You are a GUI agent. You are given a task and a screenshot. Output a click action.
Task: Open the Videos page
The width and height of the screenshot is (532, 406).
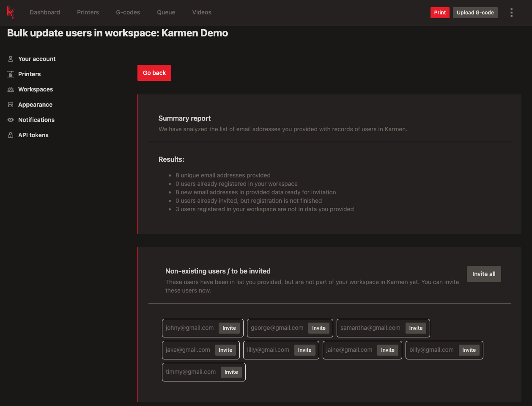point(202,12)
